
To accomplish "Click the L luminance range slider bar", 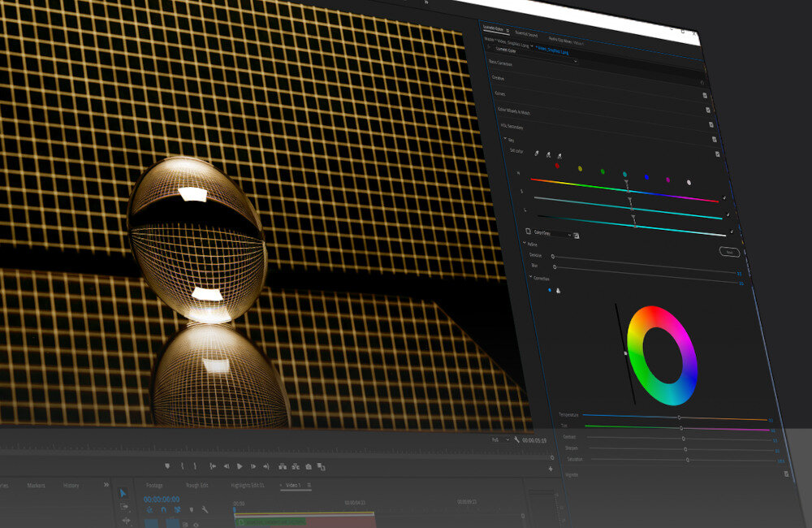I will click(631, 224).
